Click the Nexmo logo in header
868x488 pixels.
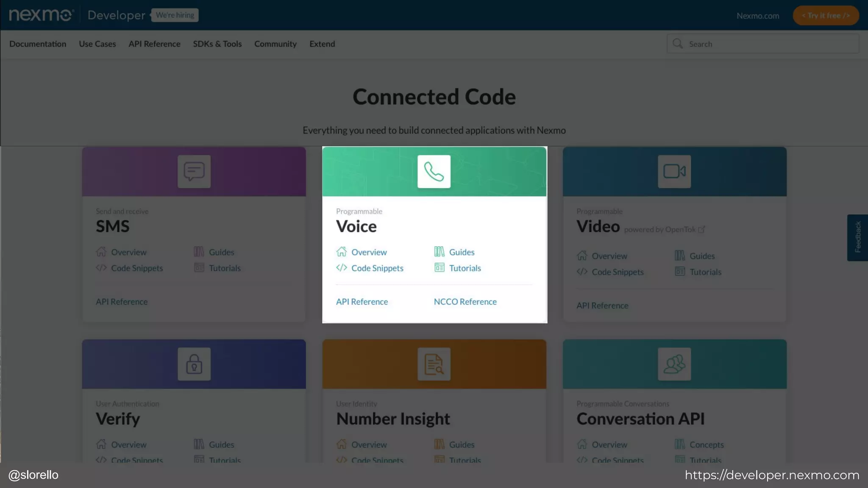[x=41, y=15]
